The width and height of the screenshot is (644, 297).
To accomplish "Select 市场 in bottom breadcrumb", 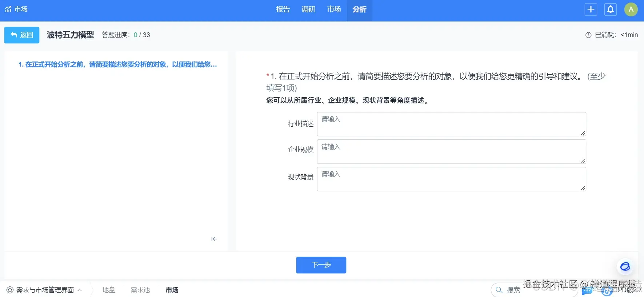I will [172, 290].
